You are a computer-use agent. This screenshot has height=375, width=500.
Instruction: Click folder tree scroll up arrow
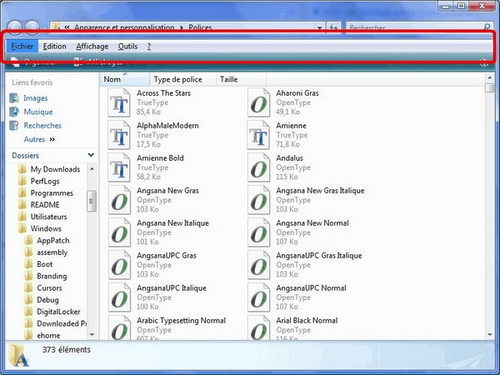pyautogui.click(x=92, y=169)
